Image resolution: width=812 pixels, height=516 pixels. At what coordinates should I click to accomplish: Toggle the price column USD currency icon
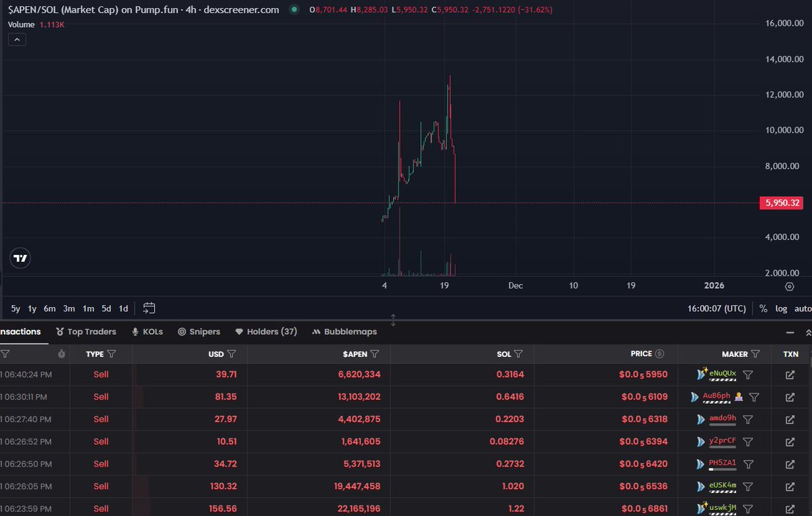(x=660, y=354)
